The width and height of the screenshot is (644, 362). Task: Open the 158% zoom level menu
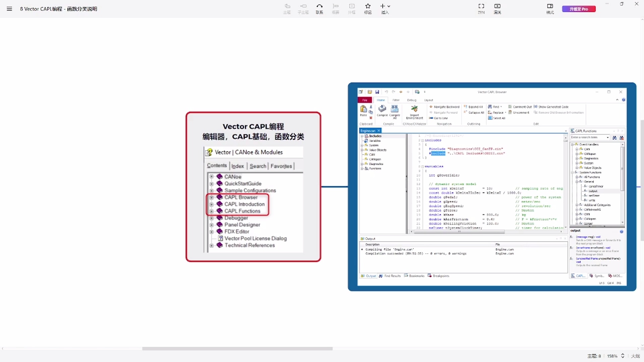point(612,356)
